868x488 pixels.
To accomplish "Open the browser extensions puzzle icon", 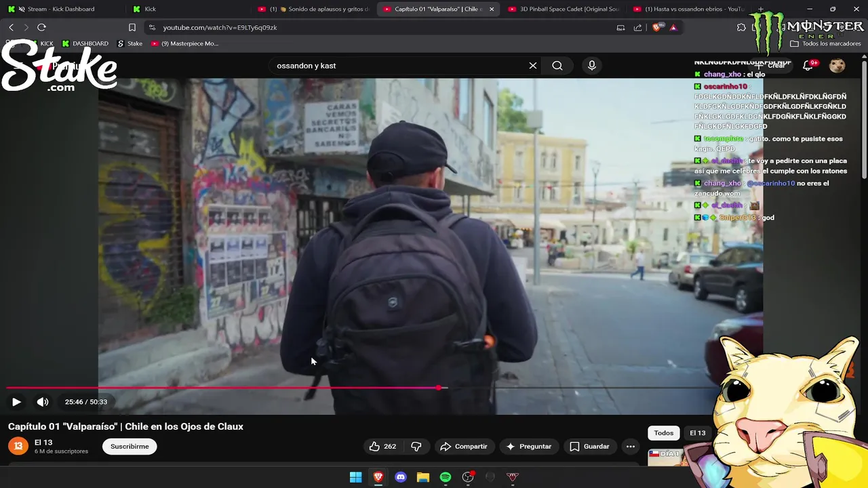I will coord(741,28).
